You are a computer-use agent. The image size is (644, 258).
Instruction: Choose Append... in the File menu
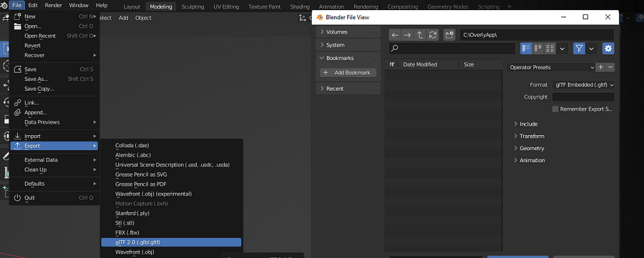54,112
